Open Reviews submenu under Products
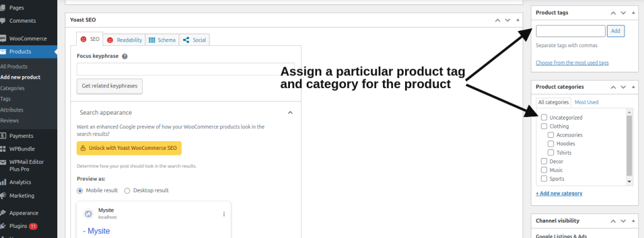The height and width of the screenshot is (238, 644). click(9, 121)
